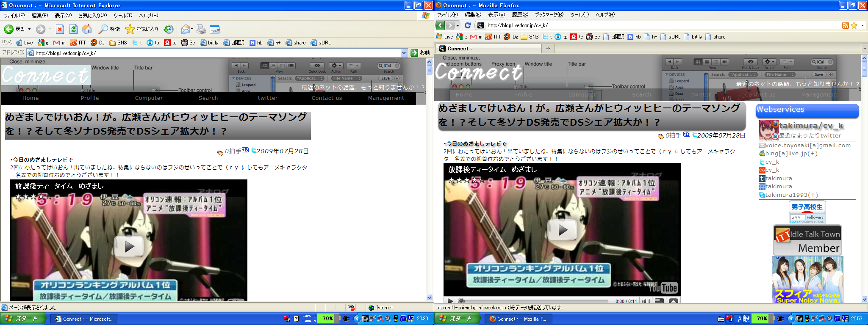Open 'Se' bookmark in Firefox bookmarks bar

coord(593,37)
